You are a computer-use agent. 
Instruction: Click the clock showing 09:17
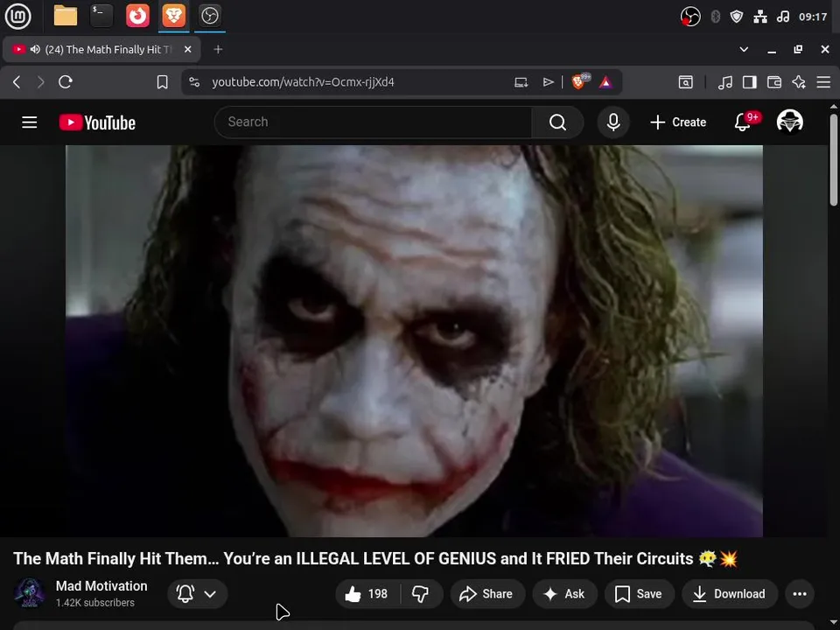click(x=813, y=17)
